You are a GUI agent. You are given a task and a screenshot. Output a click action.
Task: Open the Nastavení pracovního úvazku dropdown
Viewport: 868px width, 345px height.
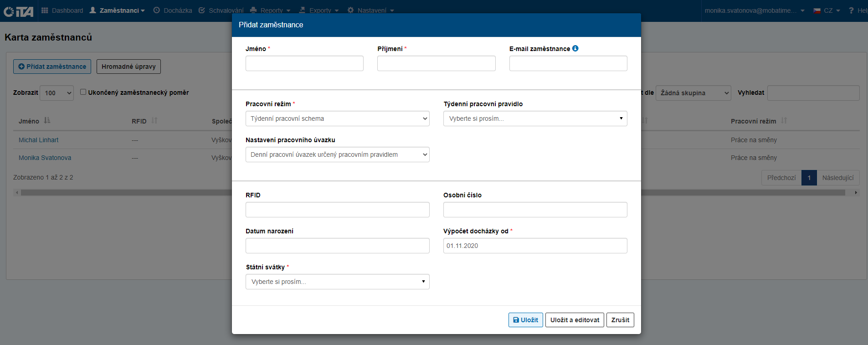tap(337, 154)
